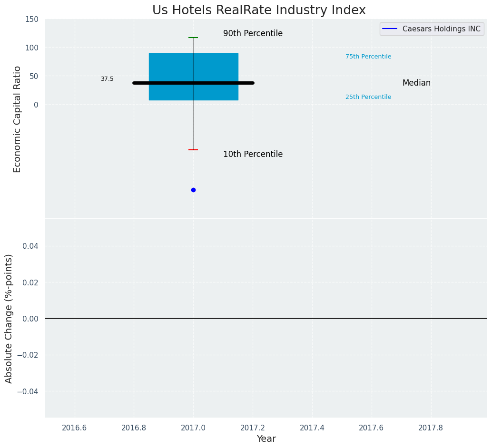Click the 25th Percentile label
The width and height of the screenshot is (492, 448).
(368, 97)
